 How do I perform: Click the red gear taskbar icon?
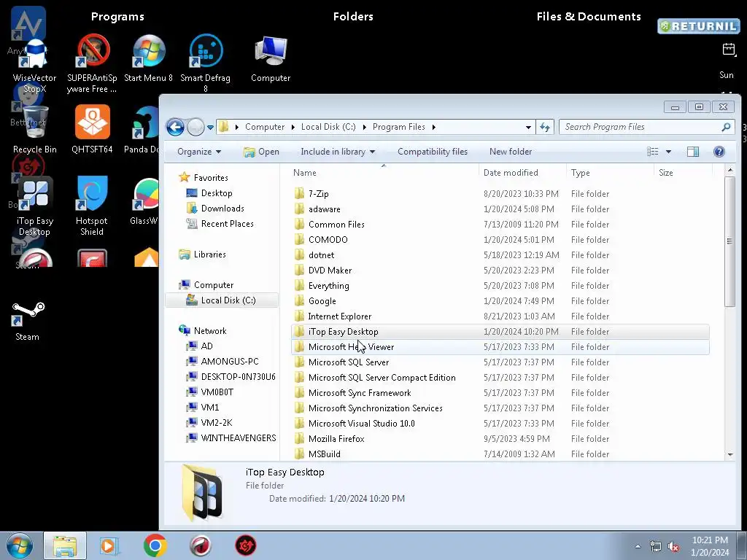pos(245,545)
